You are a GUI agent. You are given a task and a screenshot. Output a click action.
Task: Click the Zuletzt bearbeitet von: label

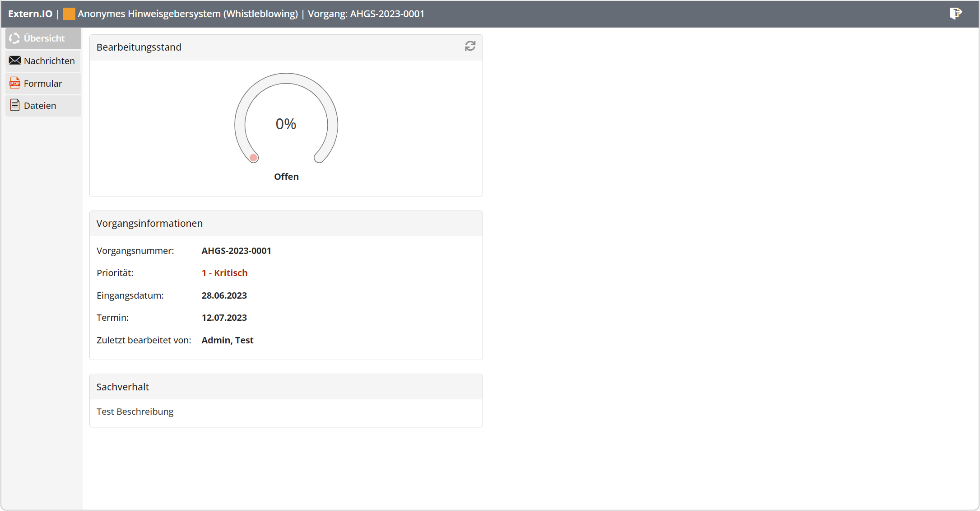144,340
